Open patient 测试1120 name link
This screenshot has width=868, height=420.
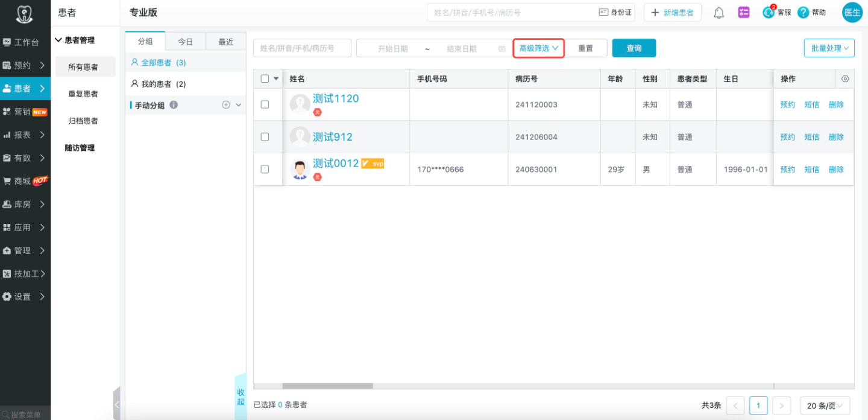point(336,98)
